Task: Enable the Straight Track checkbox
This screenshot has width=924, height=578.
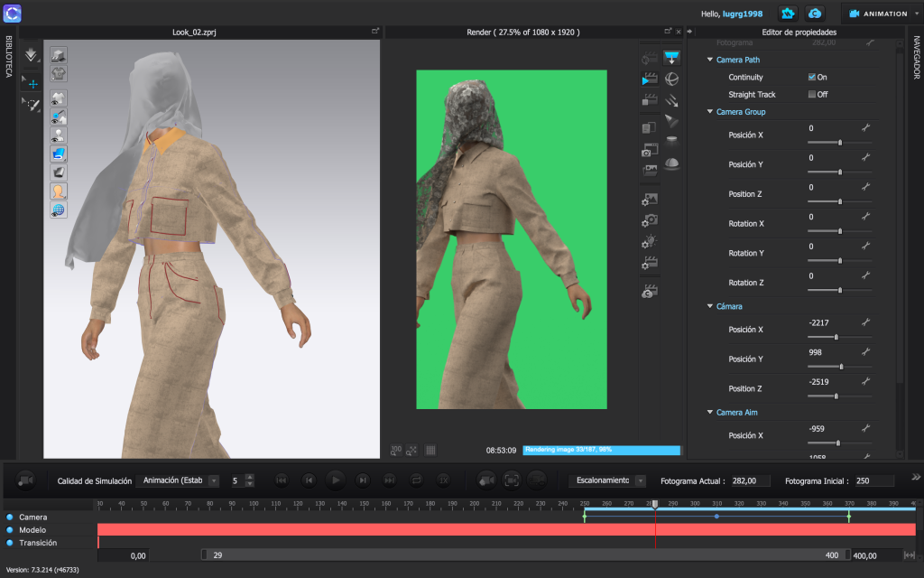Action: pyautogui.click(x=812, y=95)
